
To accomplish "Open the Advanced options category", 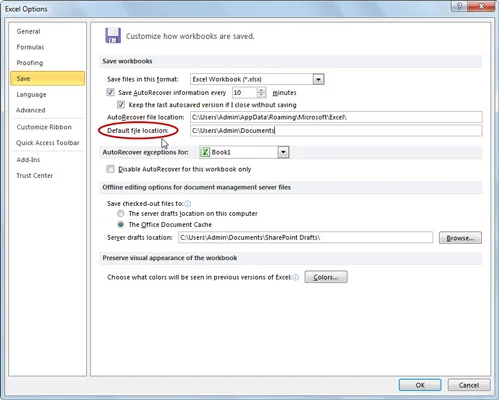I will click(x=31, y=110).
